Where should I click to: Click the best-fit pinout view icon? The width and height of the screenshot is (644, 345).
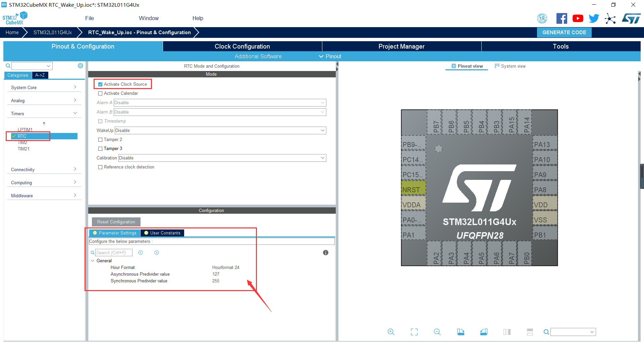(414, 332)
